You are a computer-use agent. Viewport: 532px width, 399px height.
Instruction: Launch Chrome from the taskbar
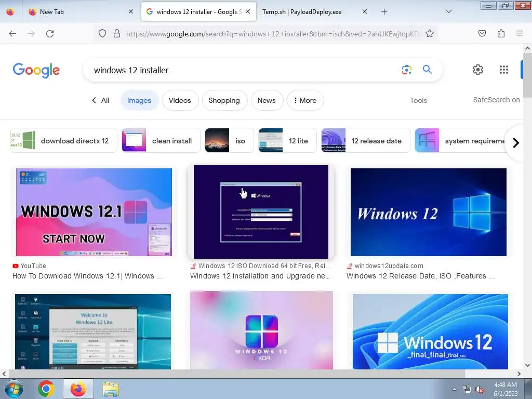46,389
